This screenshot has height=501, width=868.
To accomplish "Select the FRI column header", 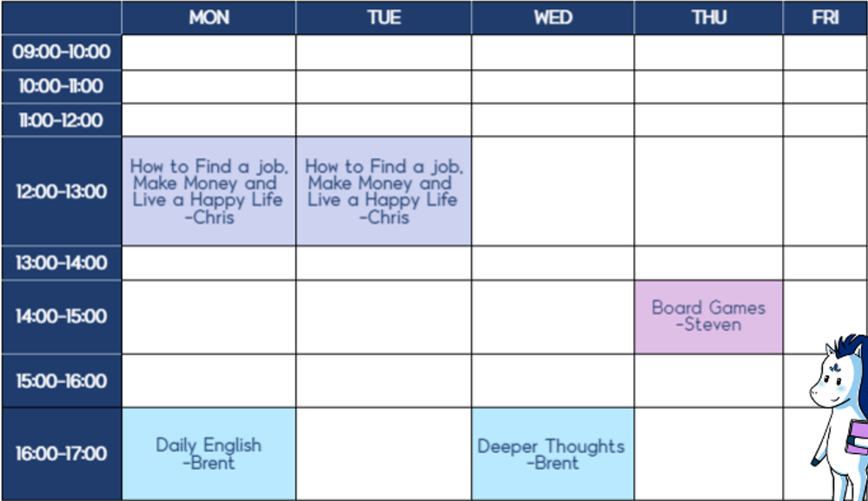I will pos(825,17).
